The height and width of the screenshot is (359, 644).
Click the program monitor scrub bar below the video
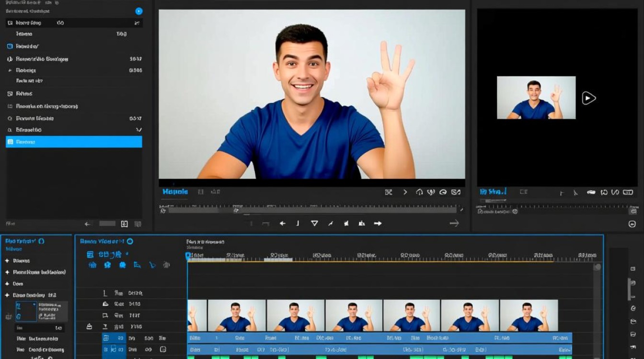coord(311,210)
